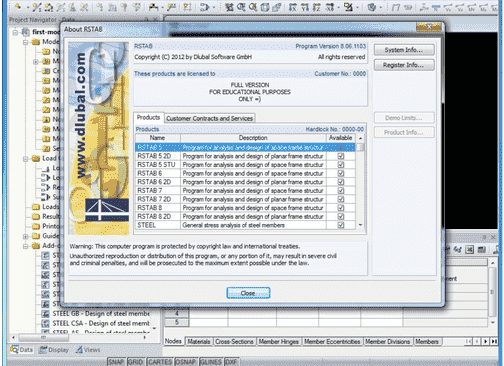Screen dimensions: 504x366
Task: Click the System Info button
Action: click(404, 50)
